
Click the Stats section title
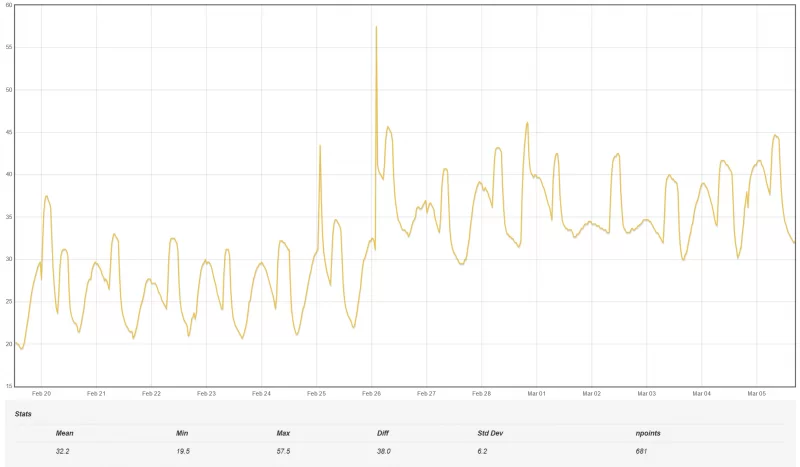point(23,413)
